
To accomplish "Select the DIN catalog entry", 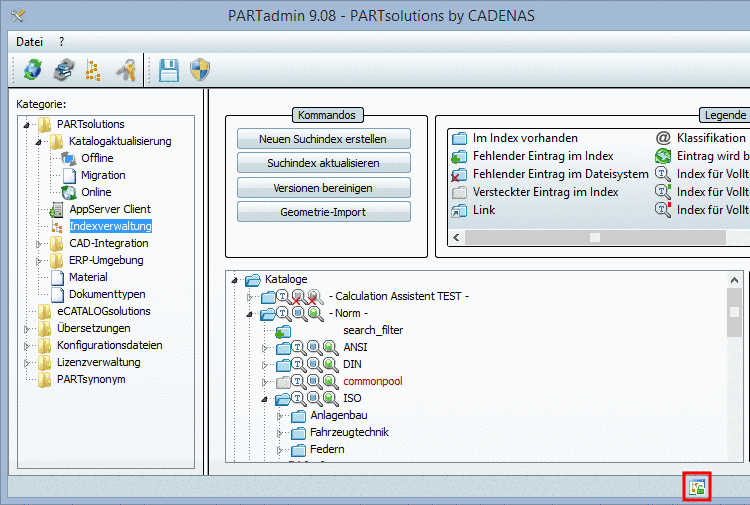I will pyautogui.click(x=353, y=364).
